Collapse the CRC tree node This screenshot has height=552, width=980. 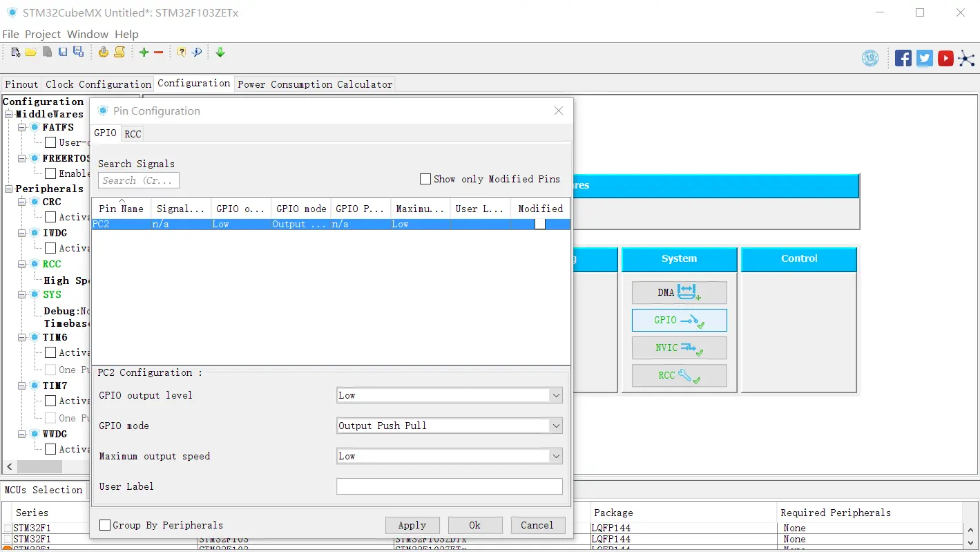(21, 202)
